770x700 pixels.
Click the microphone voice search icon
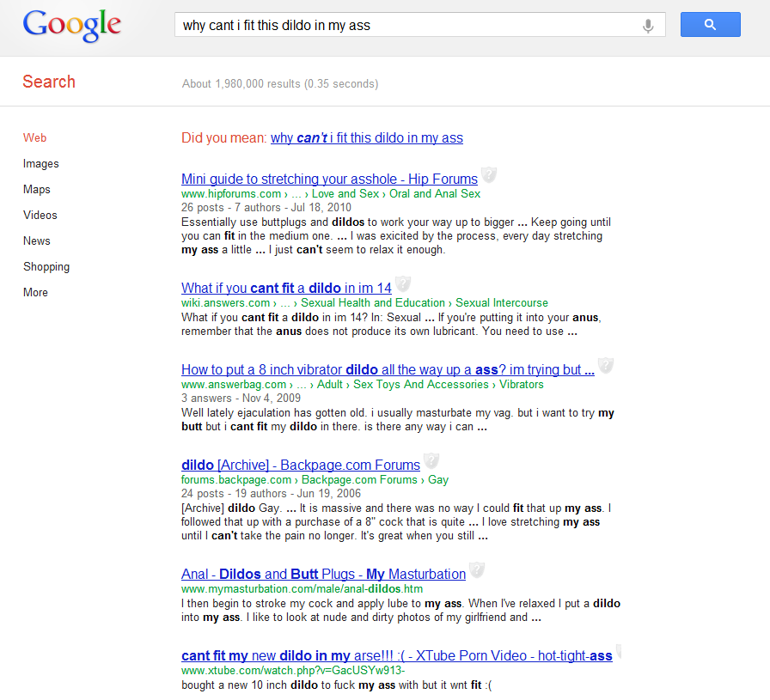point(648,26)
